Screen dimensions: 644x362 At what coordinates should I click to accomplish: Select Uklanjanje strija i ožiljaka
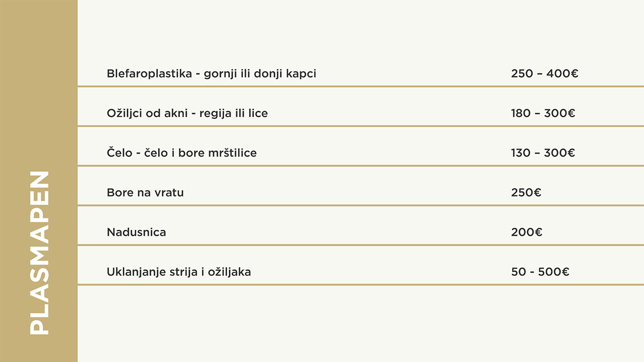tap(179, 272)
